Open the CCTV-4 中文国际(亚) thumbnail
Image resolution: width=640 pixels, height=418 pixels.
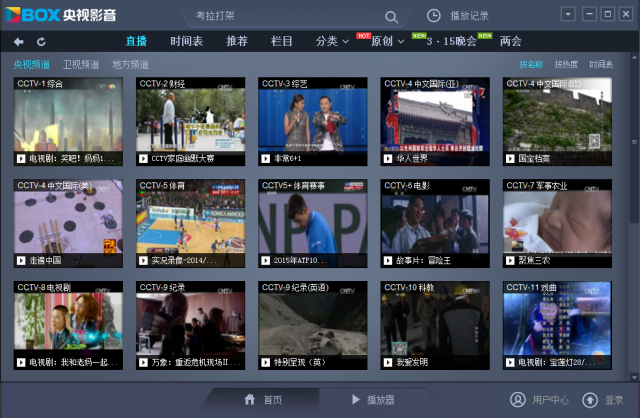435,121
